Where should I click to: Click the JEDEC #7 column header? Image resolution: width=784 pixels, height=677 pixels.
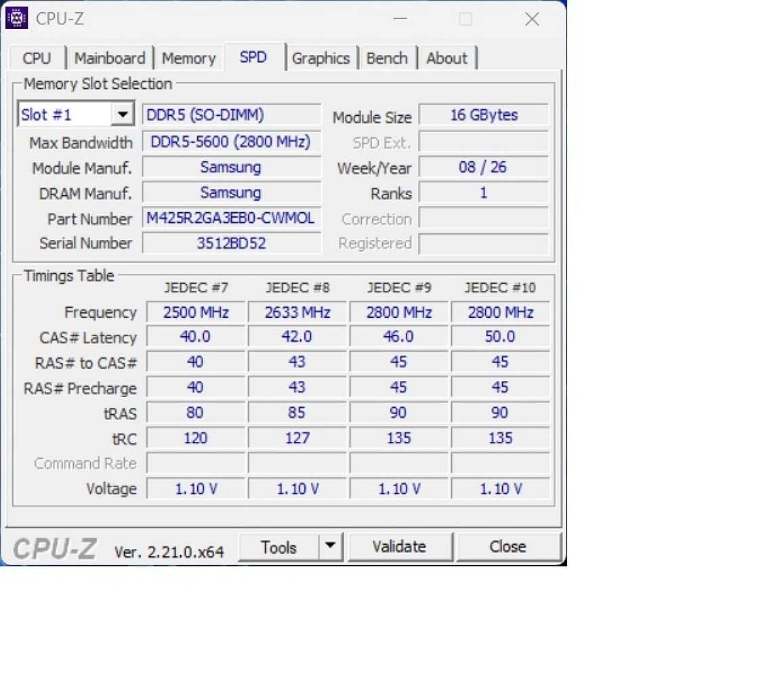(x=196, y=287)
